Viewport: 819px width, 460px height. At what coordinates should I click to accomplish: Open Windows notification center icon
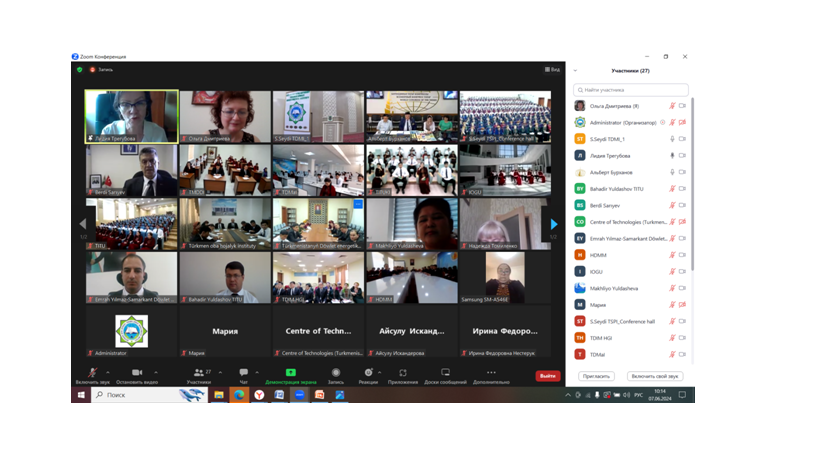pyautogui.click(x=682, y=395)
